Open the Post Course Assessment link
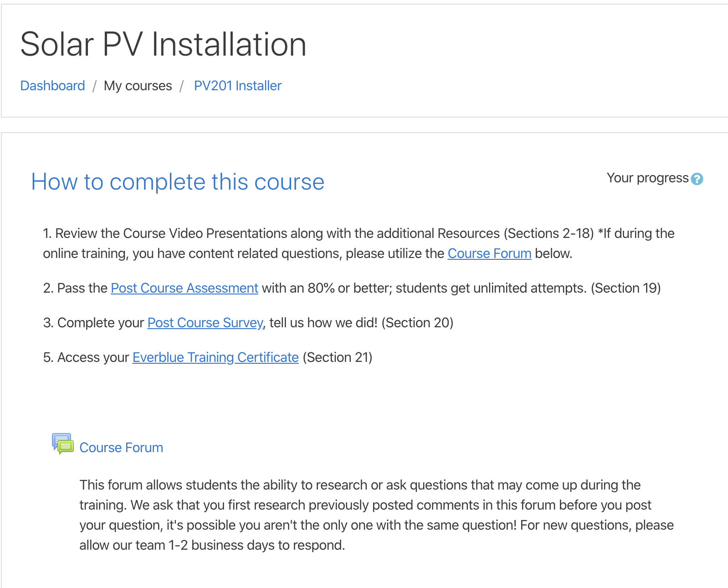Screen dimensions: 728x588 (x=184, y=288)
